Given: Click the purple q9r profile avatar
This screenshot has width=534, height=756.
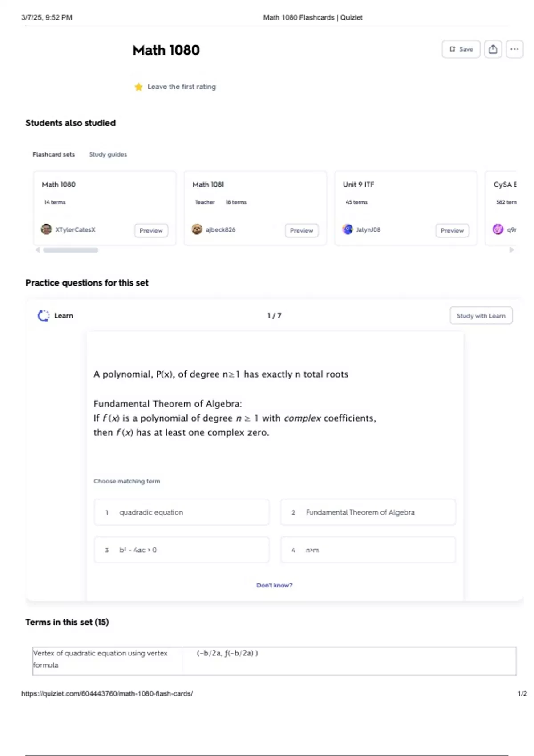Looking at the screenshot, I should 498,229.
